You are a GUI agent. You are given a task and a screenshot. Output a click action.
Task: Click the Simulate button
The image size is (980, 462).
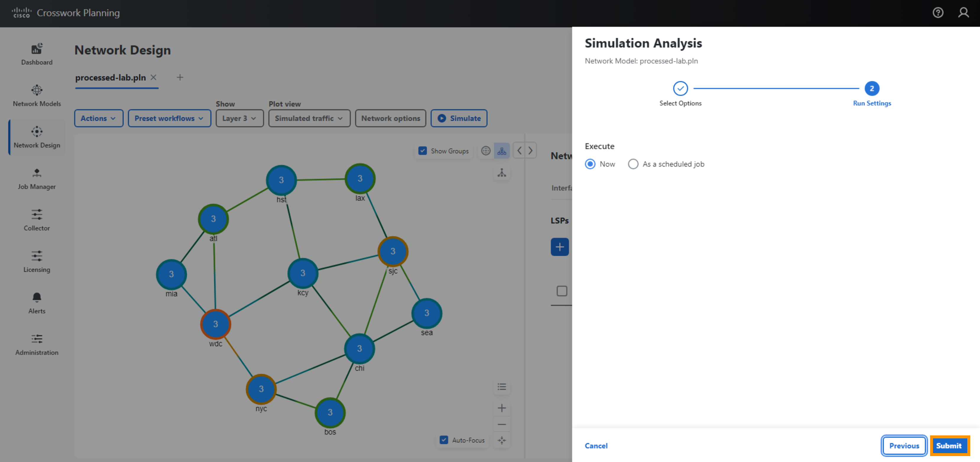pos(459,118)
